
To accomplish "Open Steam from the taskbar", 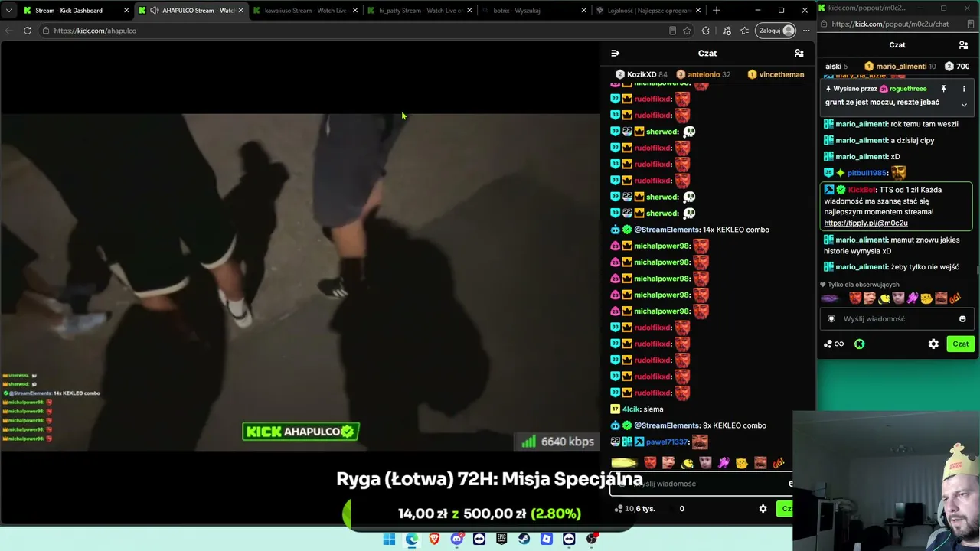I will coord(524,540).
